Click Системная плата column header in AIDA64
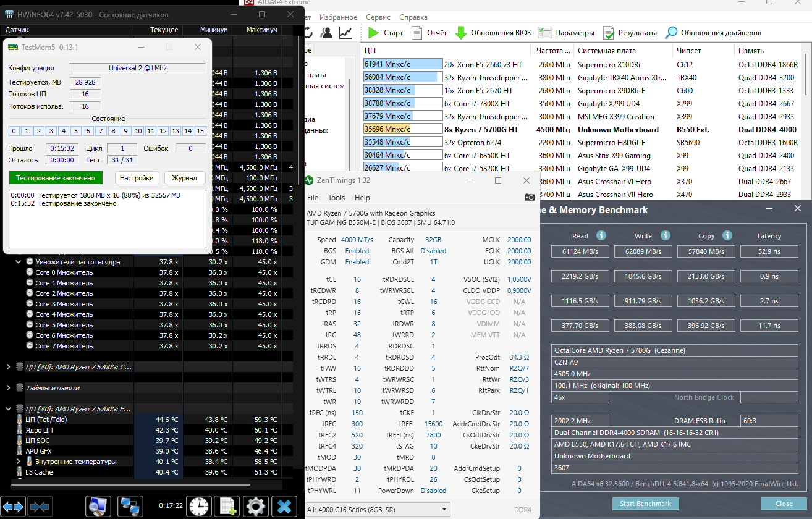Screen dimensions: 812x519 pyautogui.click(x=623, y=51)
